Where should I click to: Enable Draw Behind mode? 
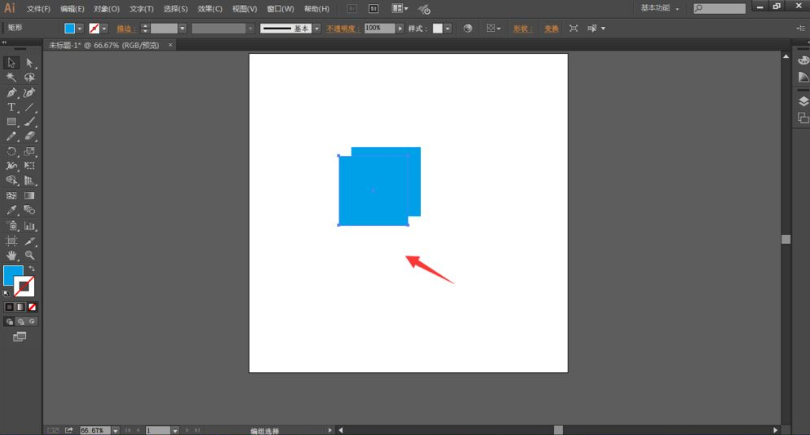tap(21, 321)
